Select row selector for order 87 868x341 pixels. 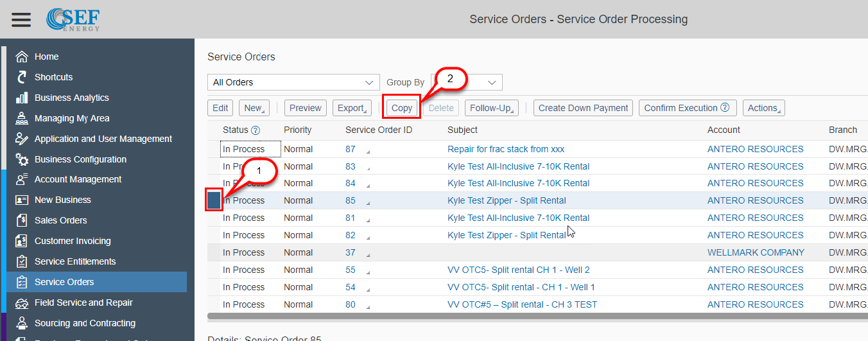point(214,149)
